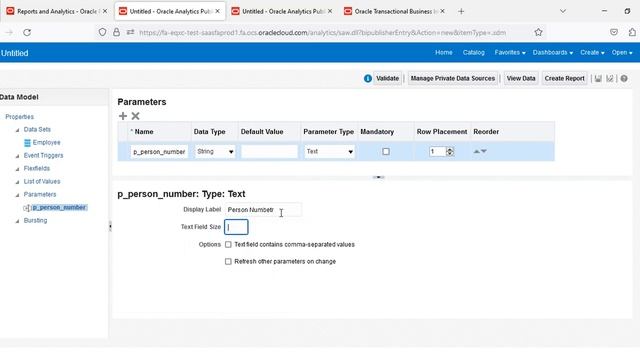Viewport: 640px width, 360px height.
Task: Reload page with browser refresh icon
Action: click(x=27, y=32)
